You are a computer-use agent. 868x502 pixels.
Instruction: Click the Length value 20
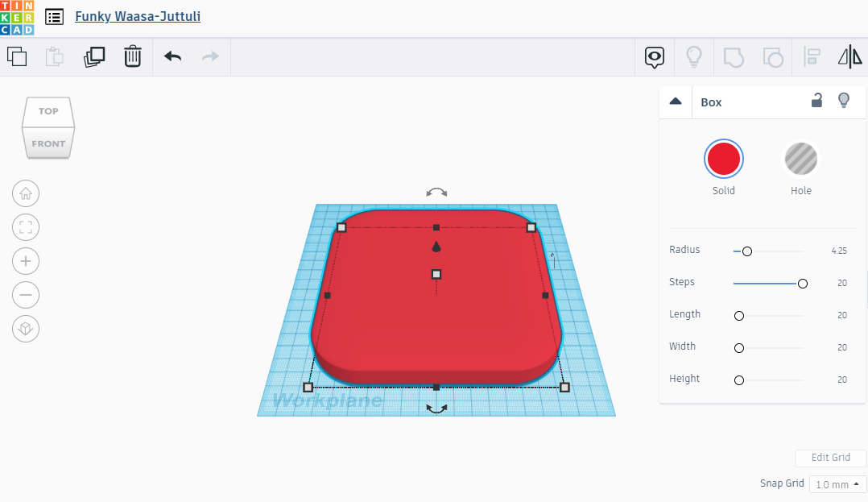[842, 315]
